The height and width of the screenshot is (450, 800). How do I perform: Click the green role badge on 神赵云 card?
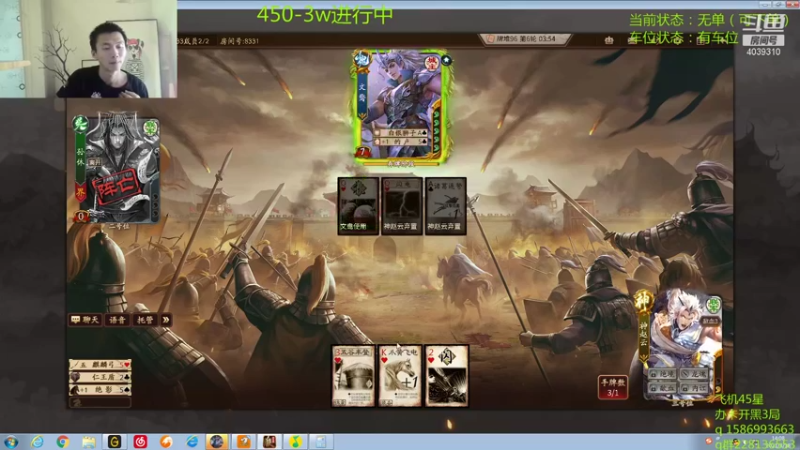click(x=713, y=306)
